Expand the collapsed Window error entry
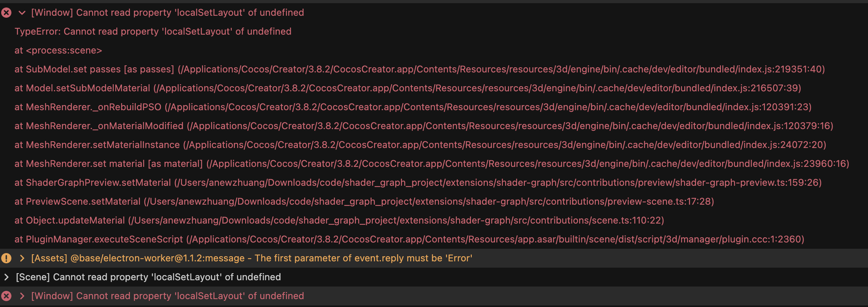The image size is (868, 307). (x=22, y=296)
